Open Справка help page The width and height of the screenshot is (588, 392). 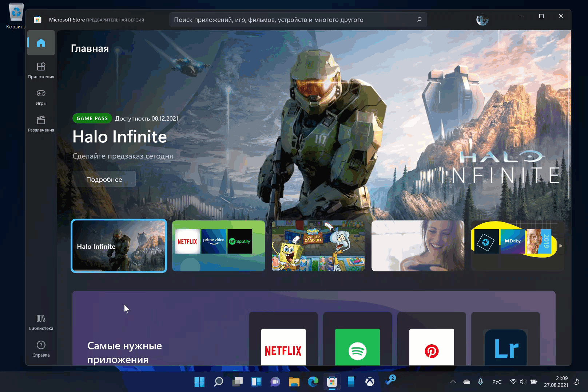click(x=41, y=349)
